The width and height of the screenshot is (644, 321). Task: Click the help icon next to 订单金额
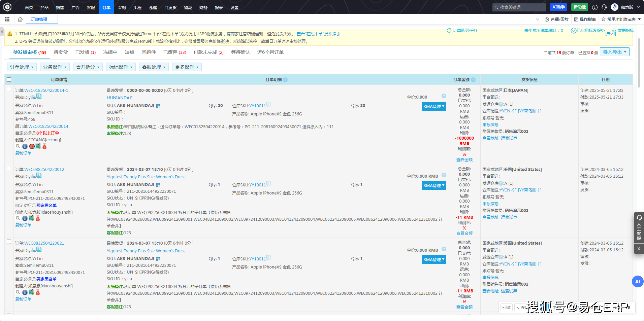coord(473,80)
